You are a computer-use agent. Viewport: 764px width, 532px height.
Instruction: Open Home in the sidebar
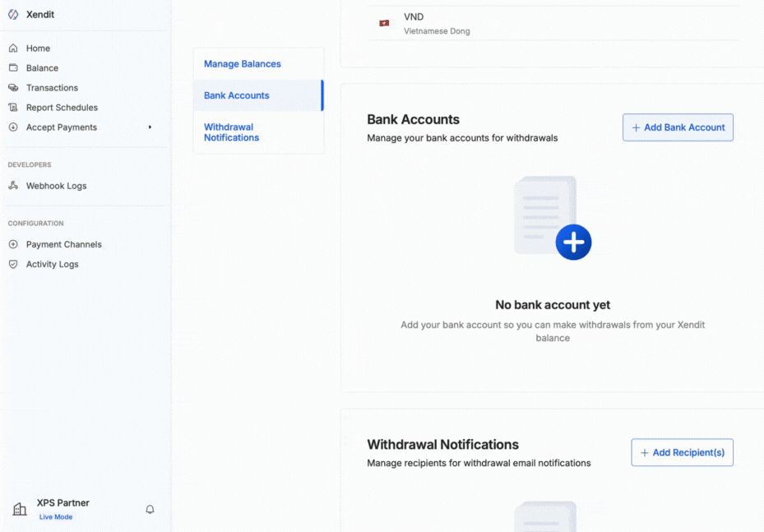(38, 49)
